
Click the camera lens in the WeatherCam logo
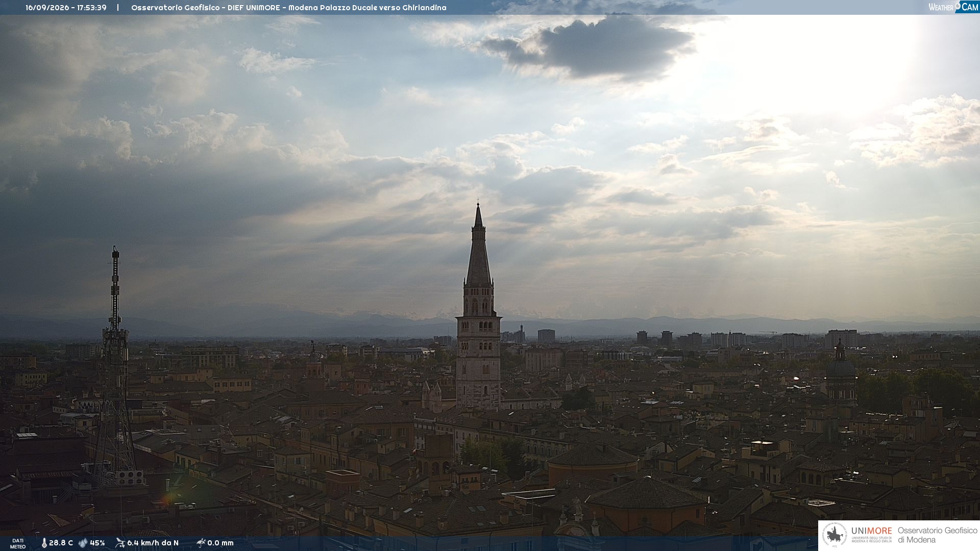tap(958, 6)
